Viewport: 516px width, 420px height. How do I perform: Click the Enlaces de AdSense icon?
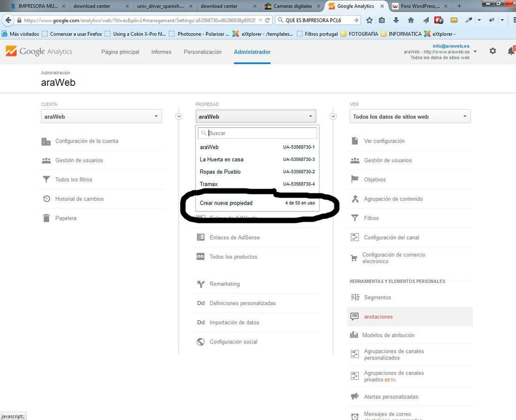tap(200, 237)
